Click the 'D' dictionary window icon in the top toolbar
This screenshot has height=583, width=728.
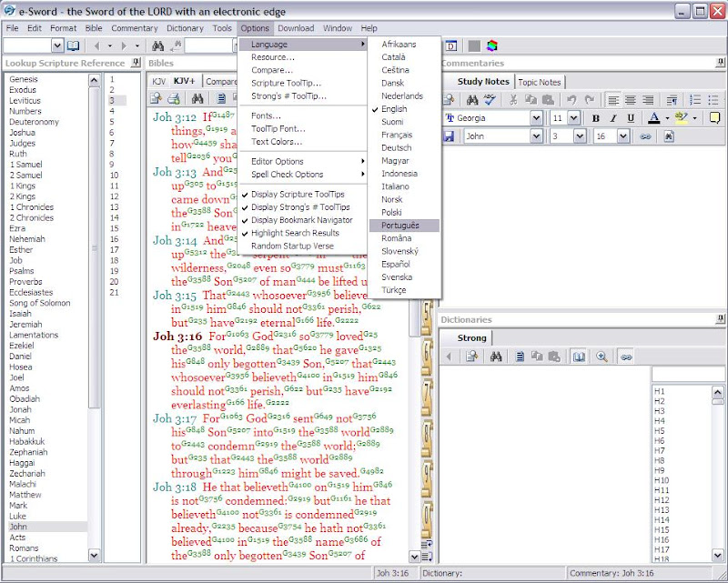(x=451, y=45)
